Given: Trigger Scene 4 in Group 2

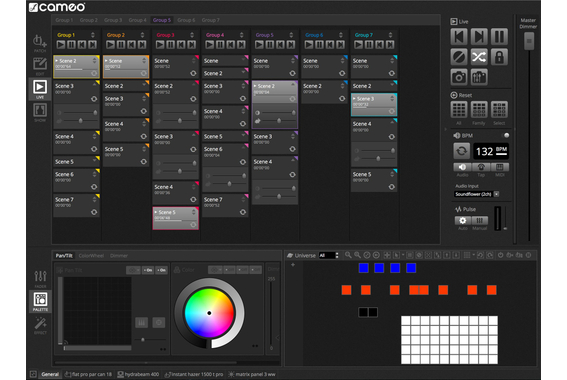Looking at the screenshot, I should 126,130.
